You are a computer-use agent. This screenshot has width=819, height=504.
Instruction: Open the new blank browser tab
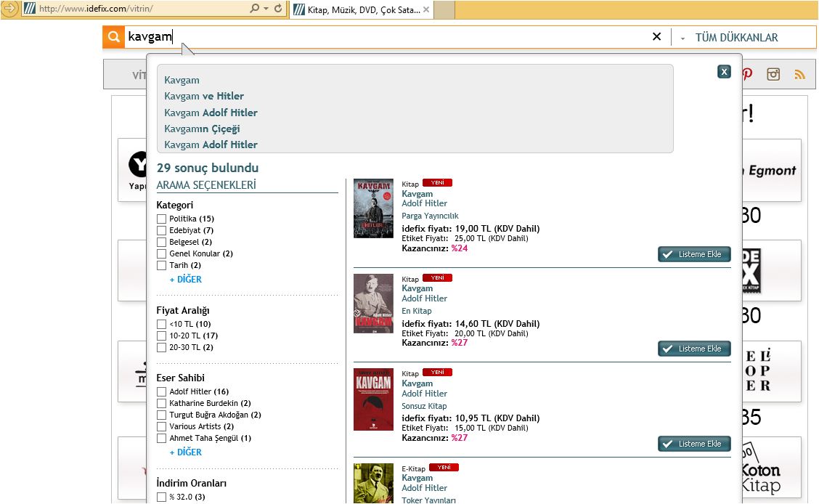pyautogui.click(x=444, y=9)
